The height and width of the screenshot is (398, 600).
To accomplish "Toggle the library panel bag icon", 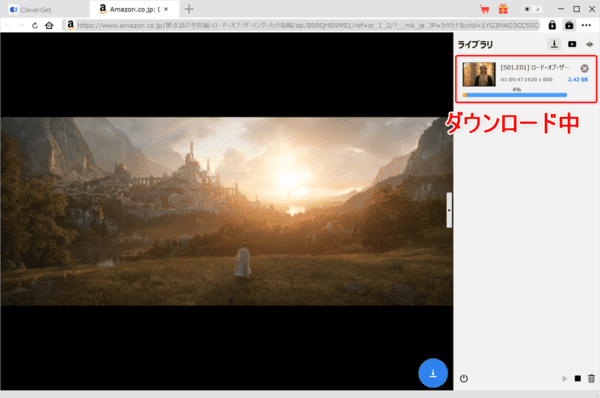I will click(x=569, y=25).
